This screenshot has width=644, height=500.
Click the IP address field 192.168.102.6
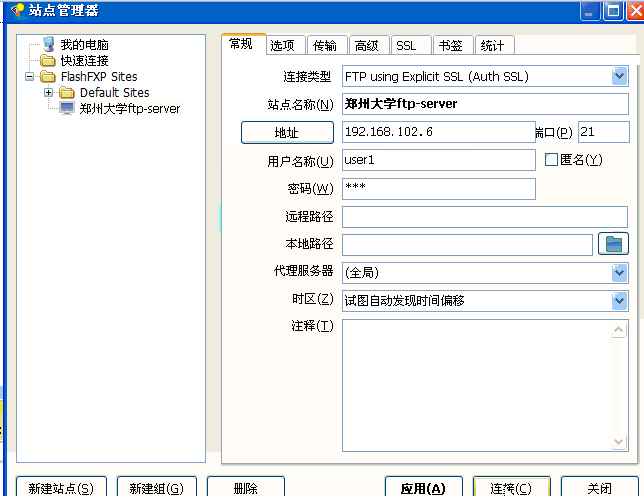(x=439, y=132)
